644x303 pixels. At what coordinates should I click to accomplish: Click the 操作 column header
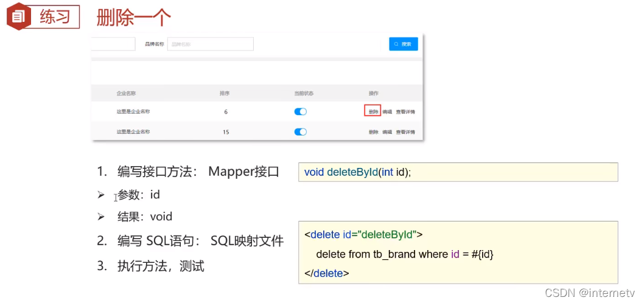[373, 93]
